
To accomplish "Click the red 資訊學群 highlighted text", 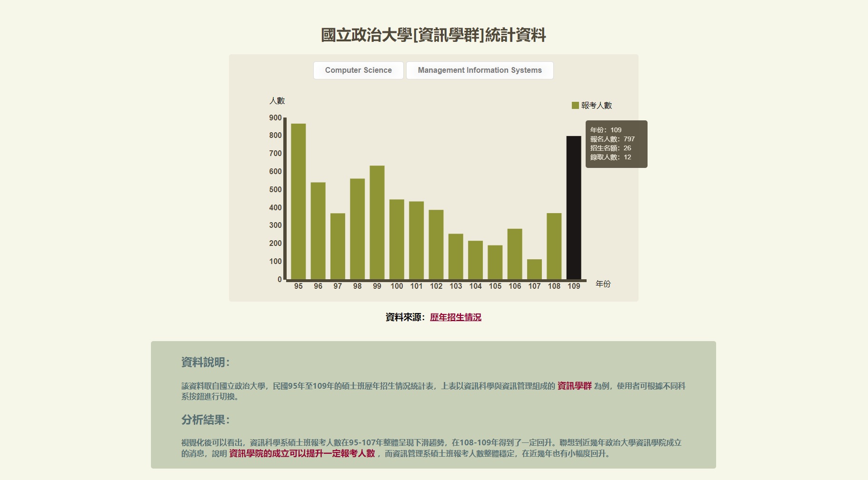I will pyautogui.click(x=575, y=386).
